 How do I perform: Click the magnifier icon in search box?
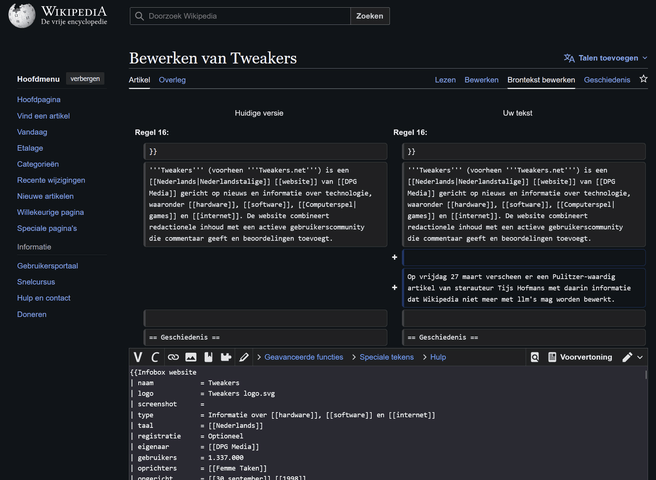tap(139, 16)
